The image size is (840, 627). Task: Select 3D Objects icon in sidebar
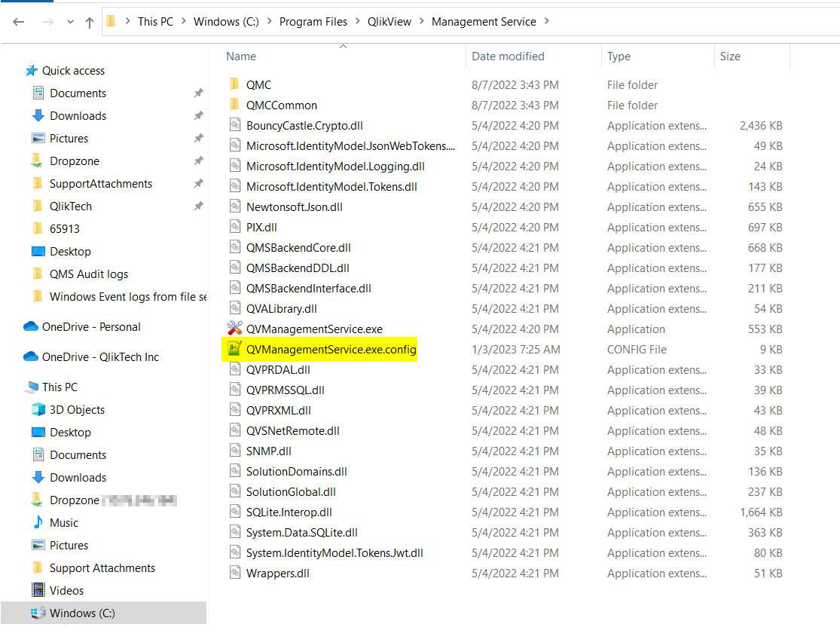coord(38,410)
